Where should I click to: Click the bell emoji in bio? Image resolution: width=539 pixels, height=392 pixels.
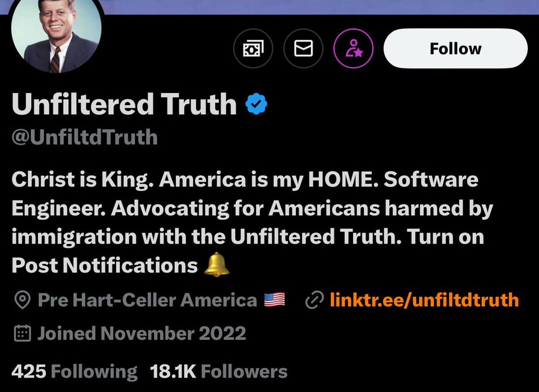click(x=217, y=265)
